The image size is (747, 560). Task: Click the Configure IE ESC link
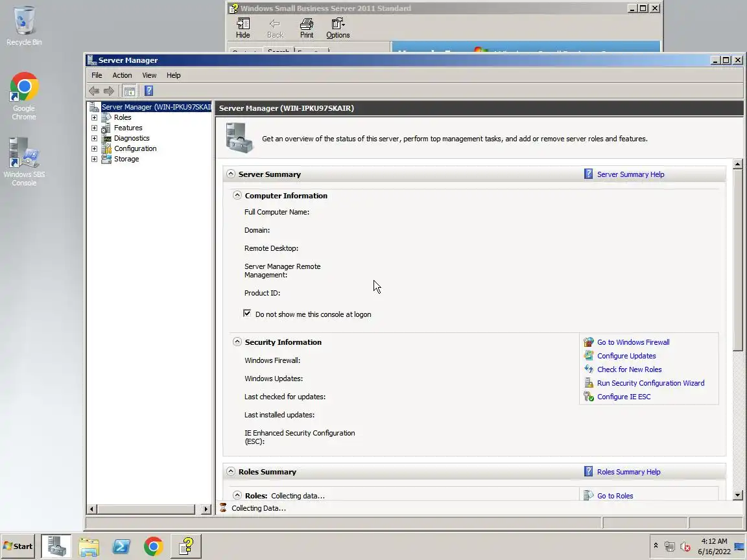coord(624,397)
